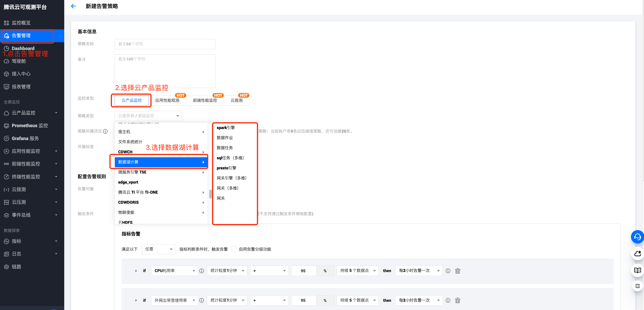Choose spark引擎 in the submenu
The image size is (644, 310).
226,128
